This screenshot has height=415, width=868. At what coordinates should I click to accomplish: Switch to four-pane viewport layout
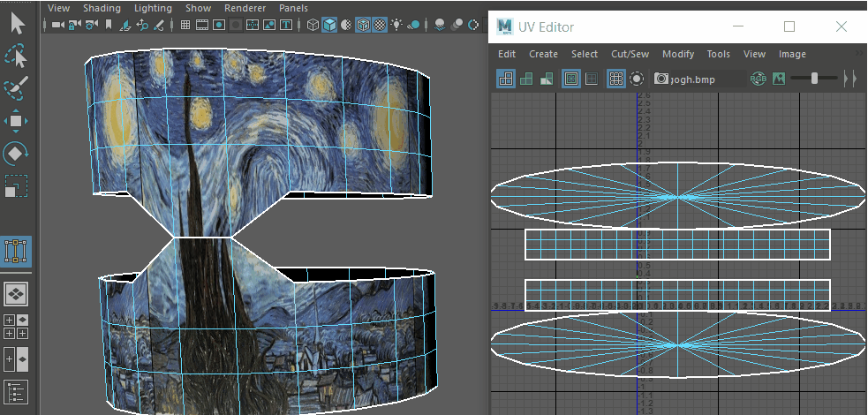17,327
